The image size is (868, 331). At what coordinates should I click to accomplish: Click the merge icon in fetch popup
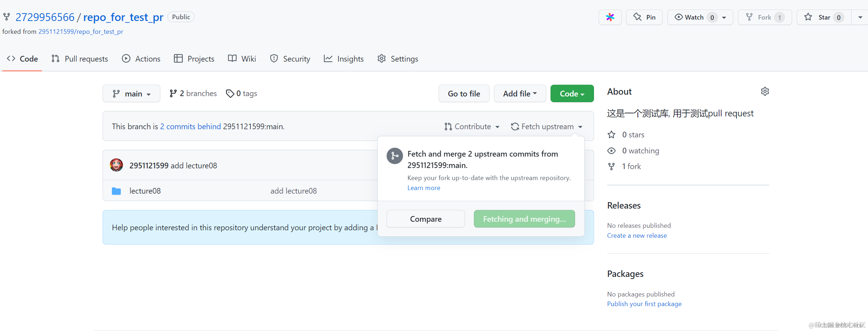(395, 156)
